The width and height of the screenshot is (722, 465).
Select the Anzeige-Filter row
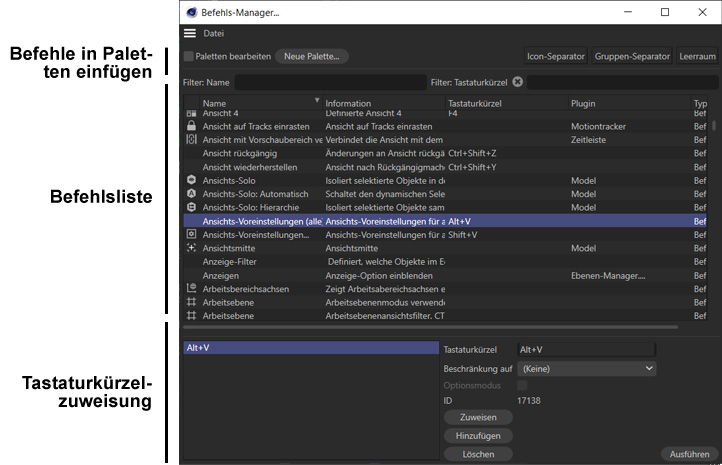coord(260,261)
